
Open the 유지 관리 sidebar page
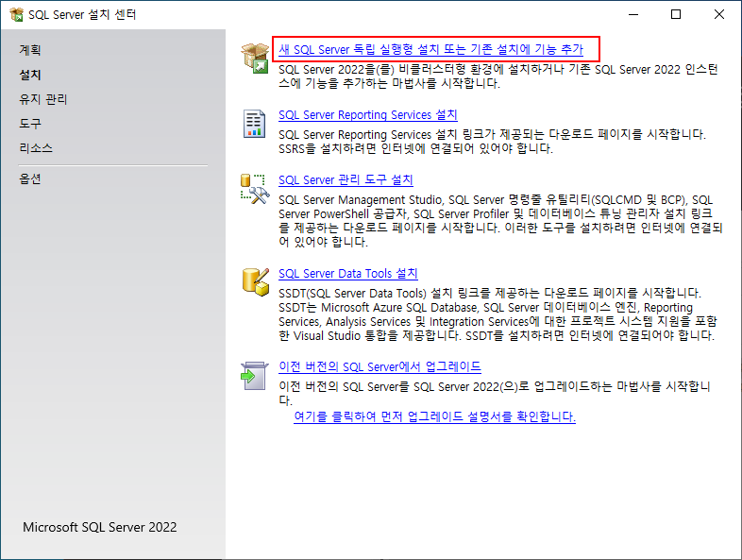[x=43, y=99]
